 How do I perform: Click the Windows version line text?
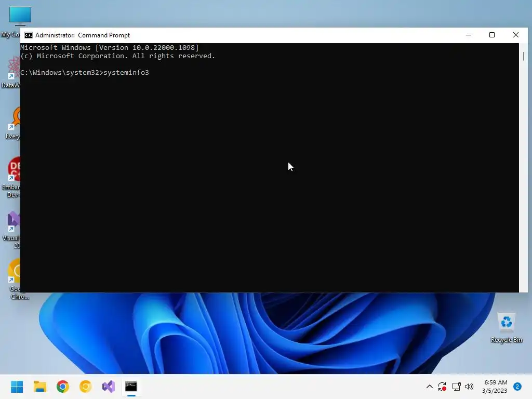coord(110,47)
